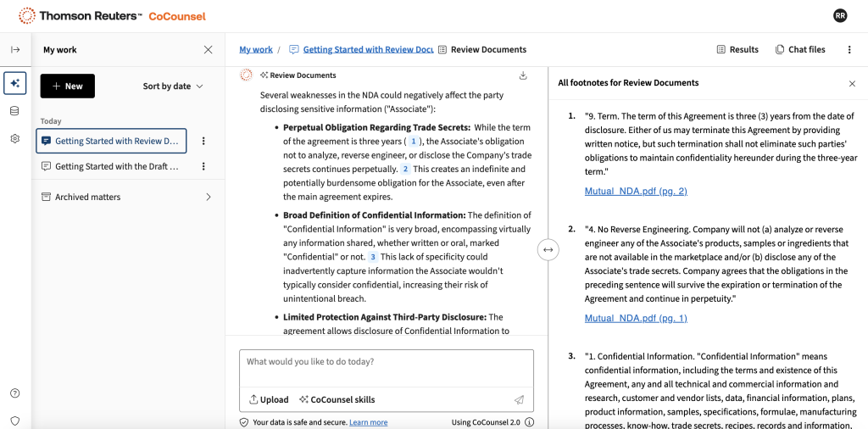
Task: Click the RR user avatar
Action: coord(840,16)
